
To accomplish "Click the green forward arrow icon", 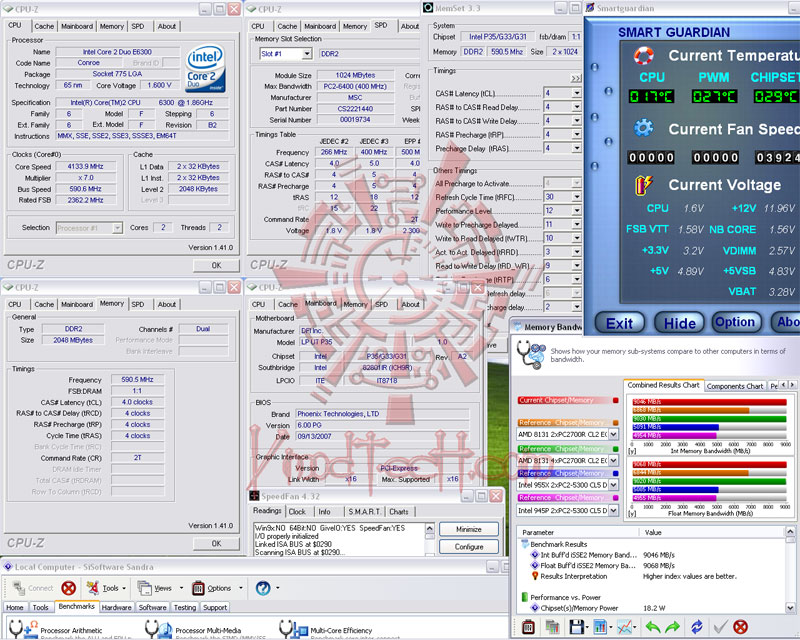I will 673,626.
